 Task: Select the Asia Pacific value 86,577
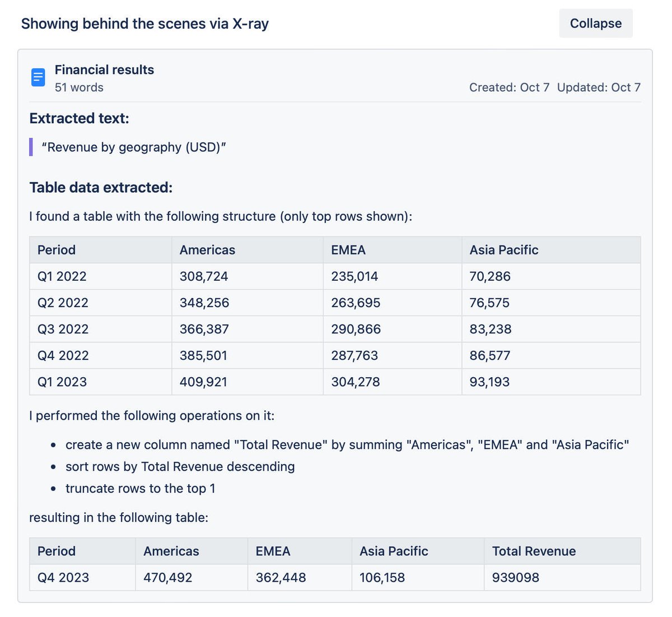coord(489,355)
